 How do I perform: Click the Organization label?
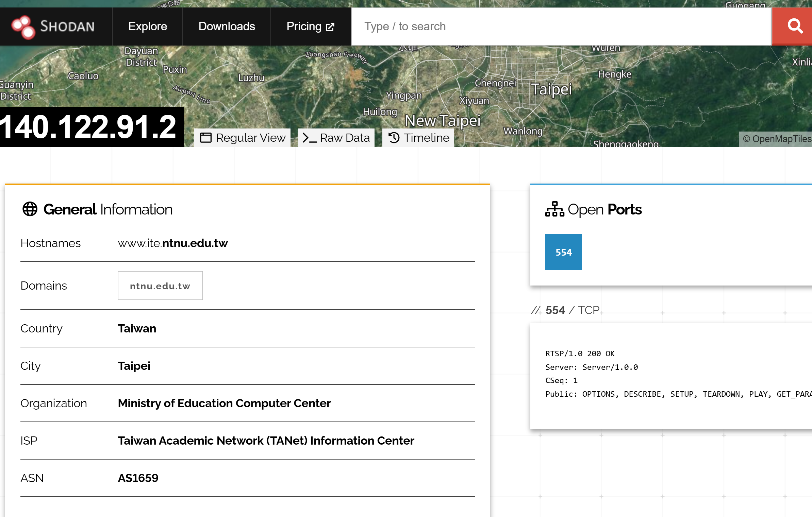pyautogui.click(x=54, y=403)
